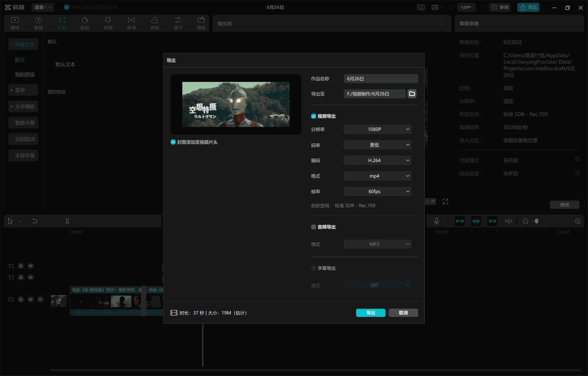Open the Filters (滤镜) icon tab
588x376 pixels.
(x=155, y=23)
